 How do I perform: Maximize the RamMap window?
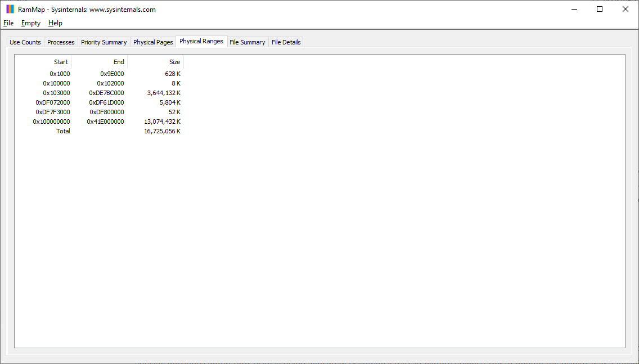point(600,10)
